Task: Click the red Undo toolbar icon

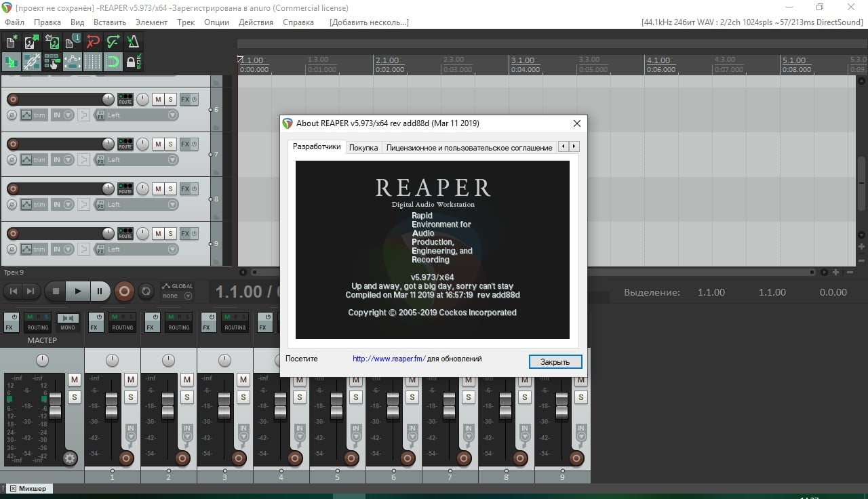Action: coord(92,41)
